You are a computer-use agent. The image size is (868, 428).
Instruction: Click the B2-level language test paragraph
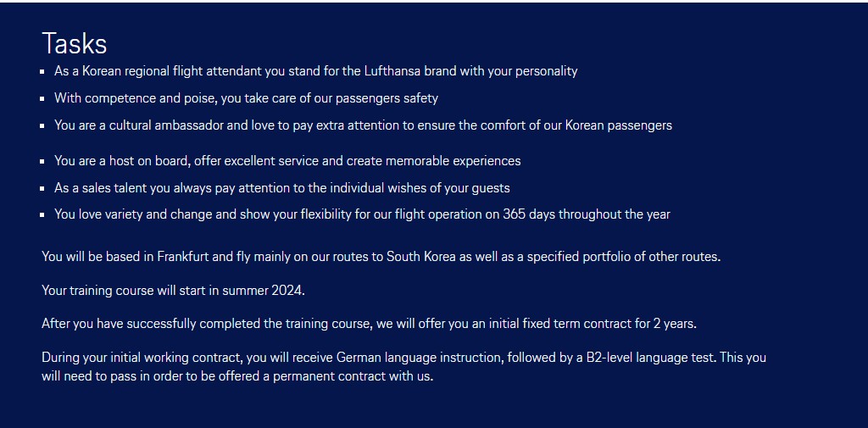(403, 366)
